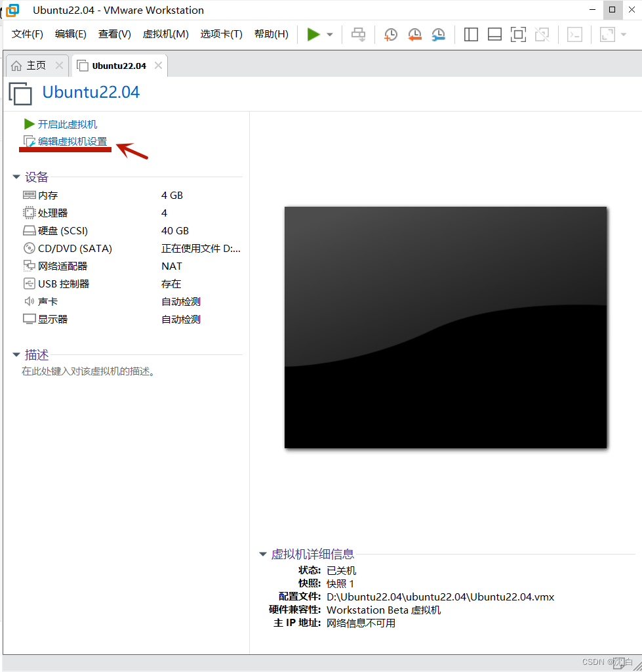Click the VM icon beside Ubuntu22.04 heading

tap(20, 93)
